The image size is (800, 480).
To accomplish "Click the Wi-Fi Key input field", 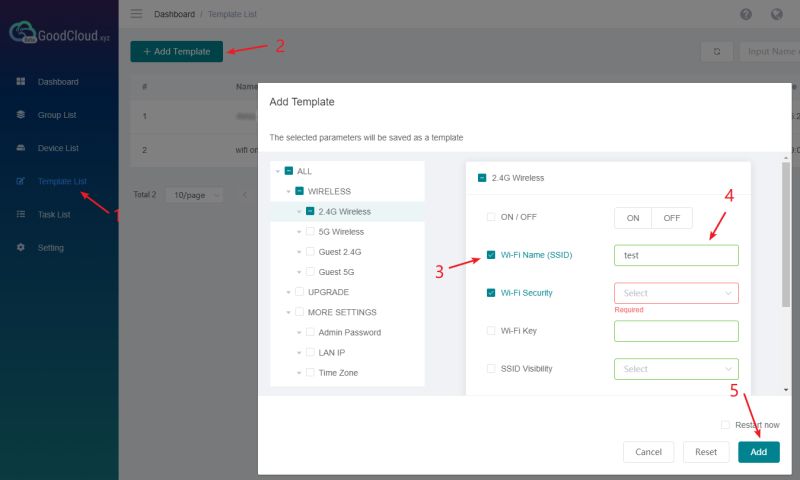I will pyautogui.click(x=676, y=331).
